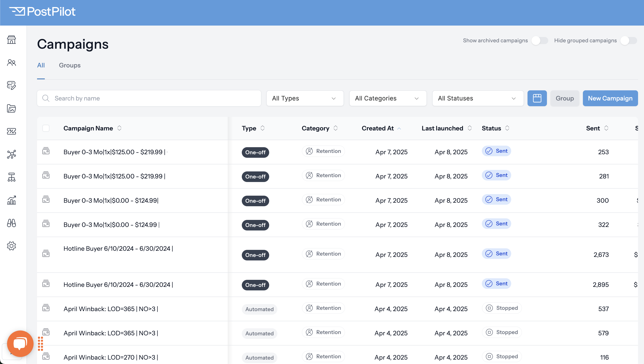Open campaign Buyer 0-3 Mo $0.00 with 300 sent
The width and height of the screenshot is (644, 364).
click(111, 201)
